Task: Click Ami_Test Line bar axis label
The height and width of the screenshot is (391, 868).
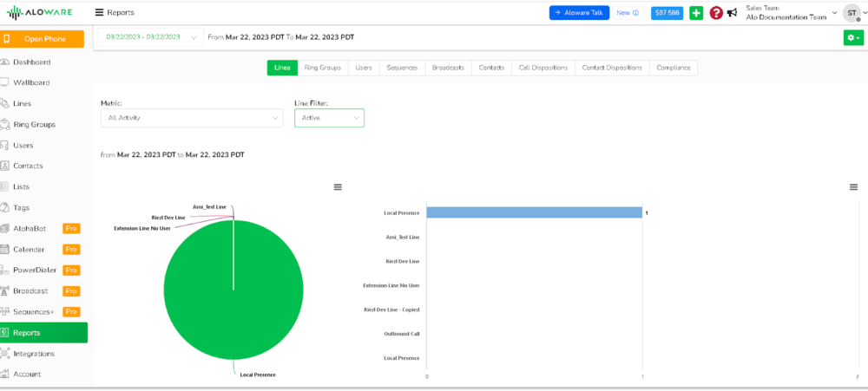Action: tap(403, 237)
